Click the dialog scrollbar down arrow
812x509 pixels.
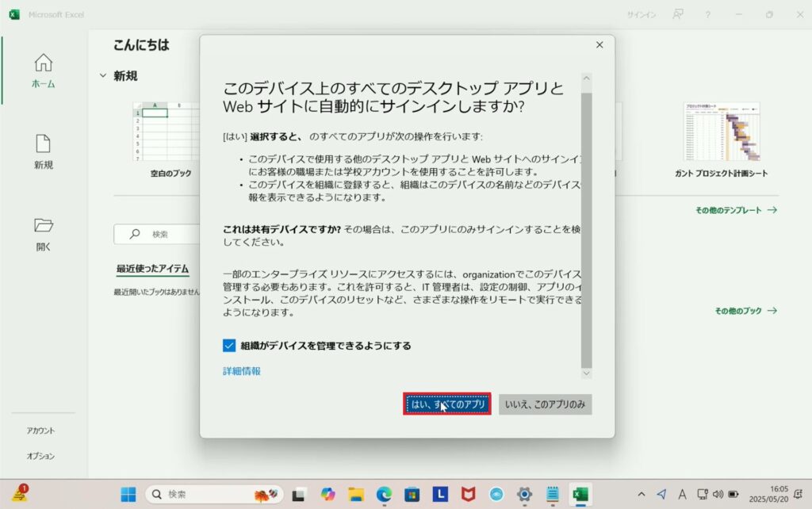coord(586,373)
